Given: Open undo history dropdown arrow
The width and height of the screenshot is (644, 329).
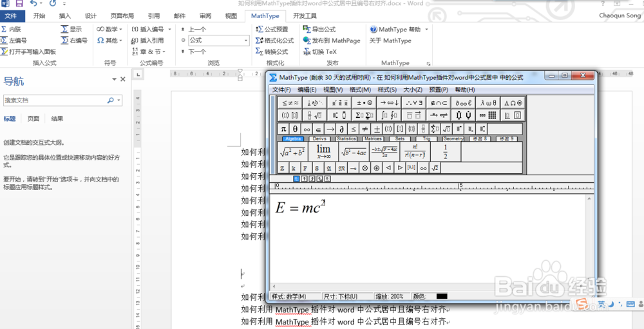Looking at the screenshot, I should [x=43, y=4].
